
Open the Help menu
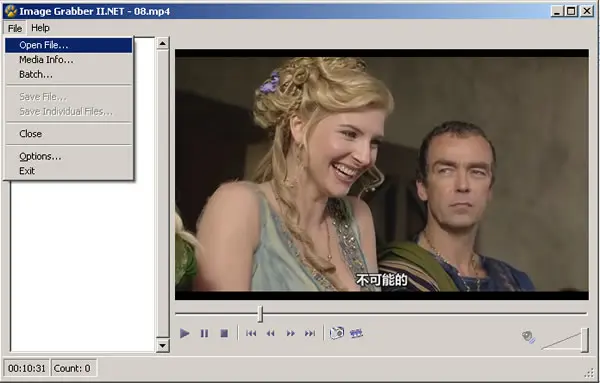pos(40,28)
